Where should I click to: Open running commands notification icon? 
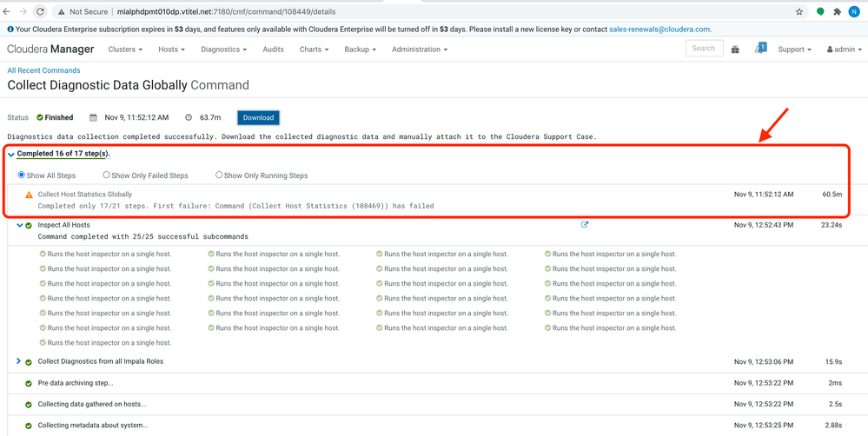760,49
